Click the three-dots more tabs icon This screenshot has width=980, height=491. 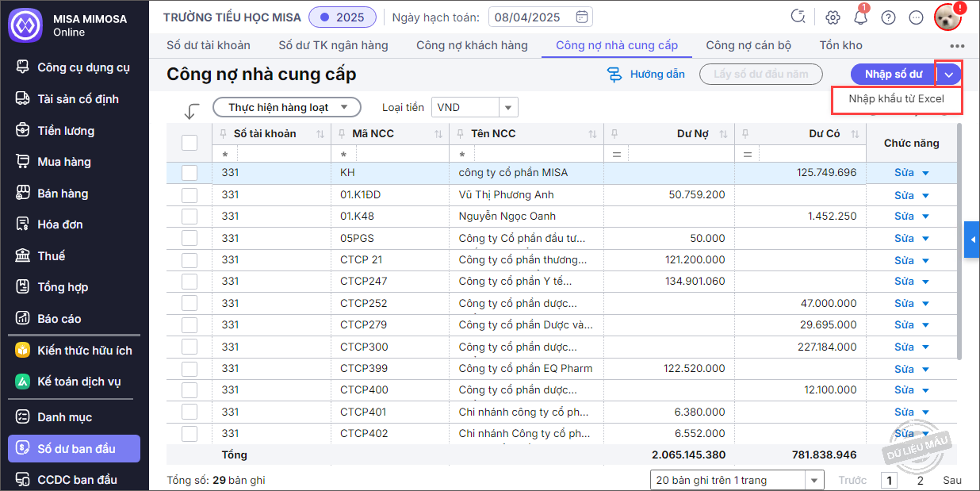[x=957, y=46]
